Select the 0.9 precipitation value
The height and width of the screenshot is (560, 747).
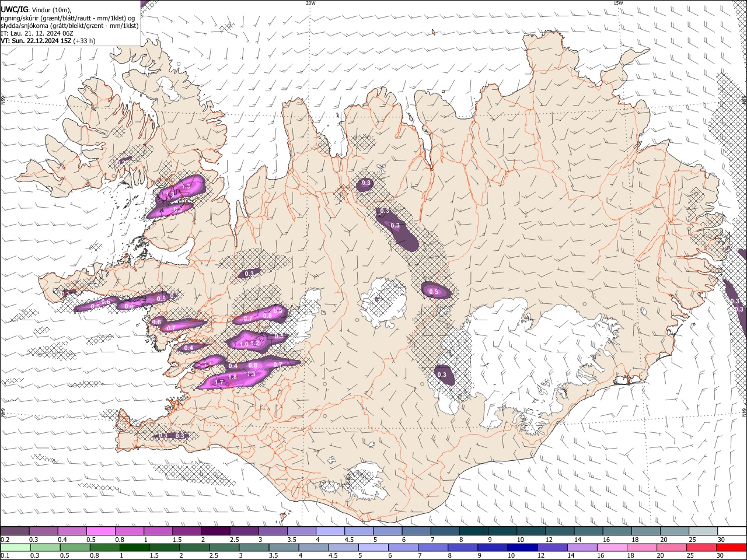(278, 311)
